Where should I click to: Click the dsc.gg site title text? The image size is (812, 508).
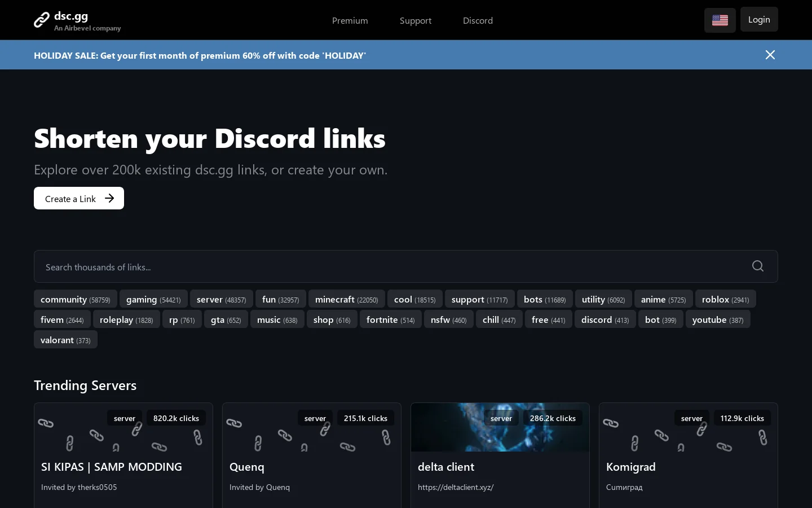click(x=71, y=16)
